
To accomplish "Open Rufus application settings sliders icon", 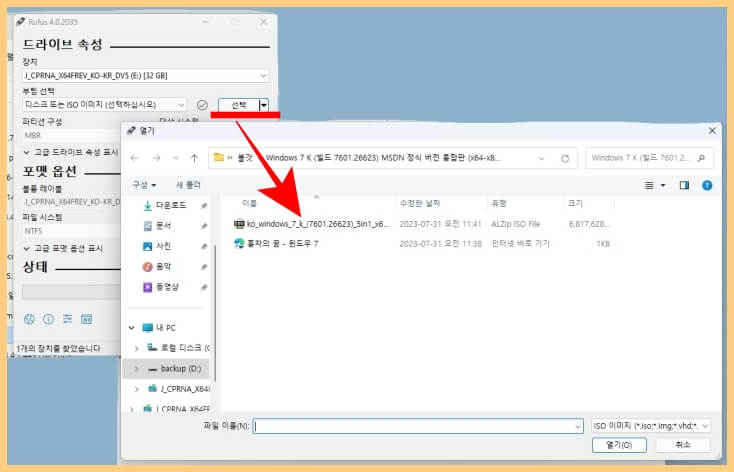I will pyautogui.click(x=67, y=319).
